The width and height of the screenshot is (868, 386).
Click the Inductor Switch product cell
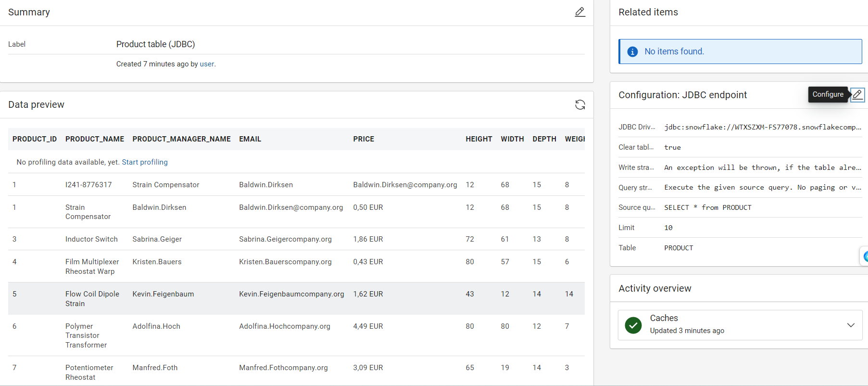[x=91, y=239]
